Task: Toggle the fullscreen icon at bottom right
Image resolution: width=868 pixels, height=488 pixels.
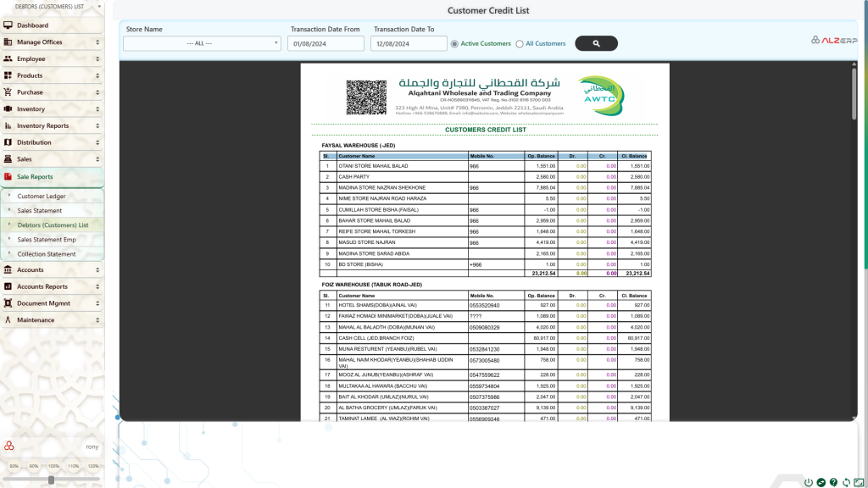Action: (859, 482)
